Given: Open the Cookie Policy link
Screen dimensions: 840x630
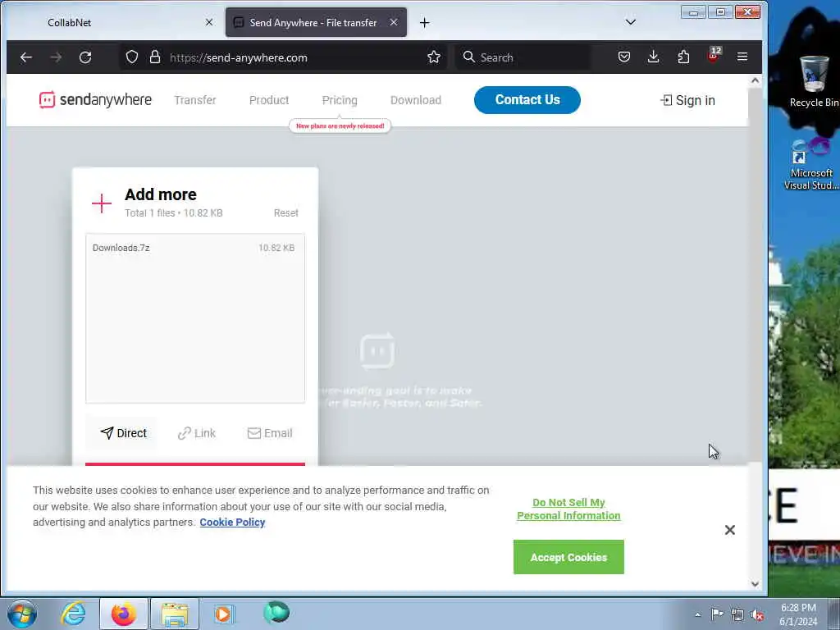Looking at the screenshot, I should [x=232, y=523].
